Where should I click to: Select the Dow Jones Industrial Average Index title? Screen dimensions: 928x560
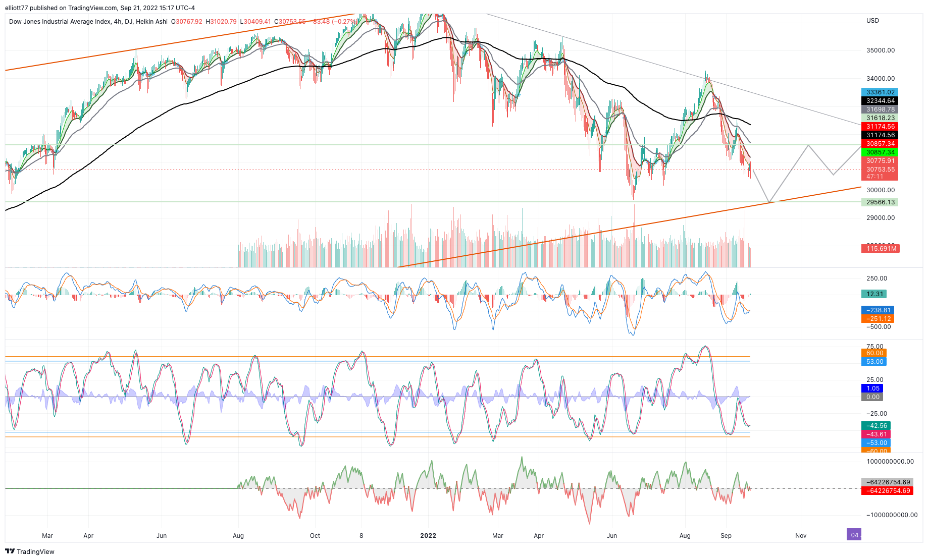(x=60, y=22)
